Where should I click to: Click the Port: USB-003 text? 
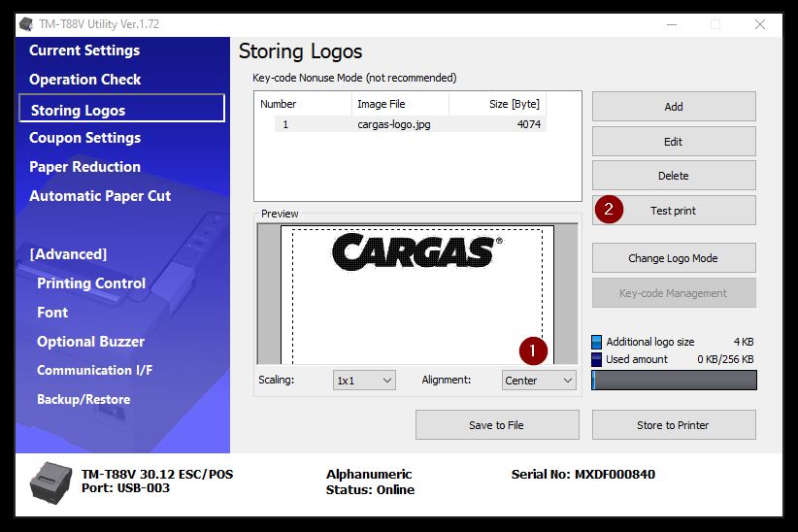[125, 487]
